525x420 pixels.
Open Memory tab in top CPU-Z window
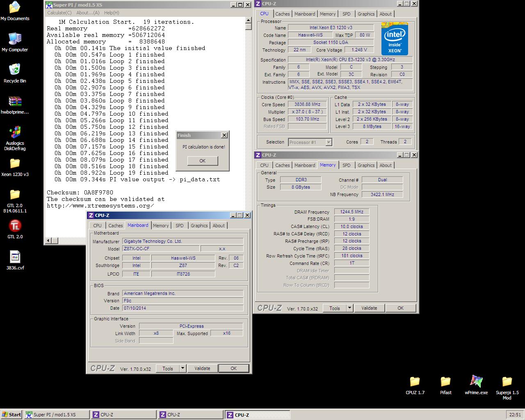click(328, 14)
